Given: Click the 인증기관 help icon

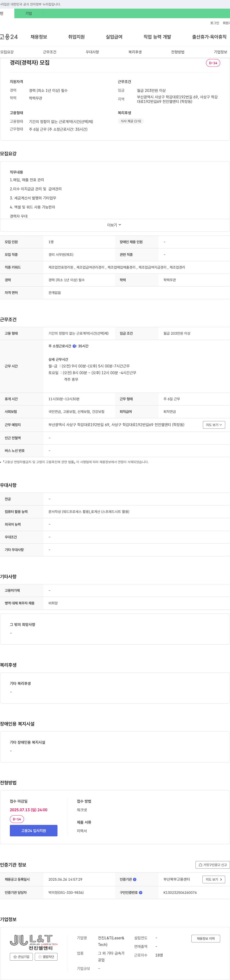Looking at the screenshot, I should pos(135,879).
